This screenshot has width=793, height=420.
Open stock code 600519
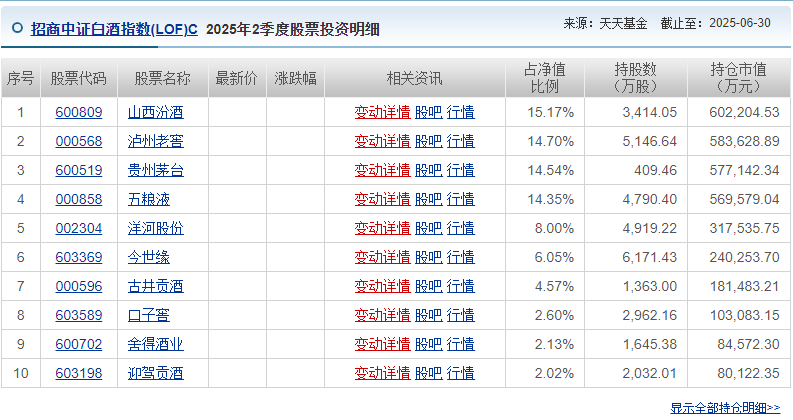pyautogui.click(x=79, y=170)
